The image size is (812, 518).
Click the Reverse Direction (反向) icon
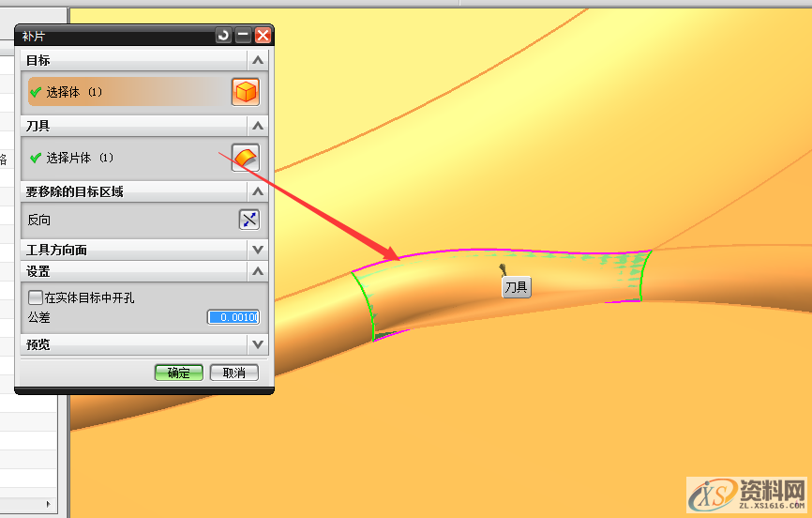(x=248, y=220)
